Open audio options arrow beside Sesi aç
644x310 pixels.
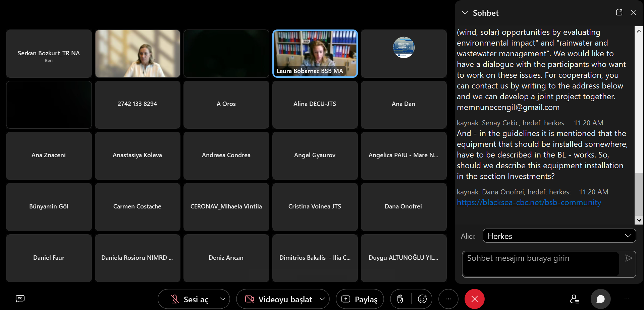point(222,299)
